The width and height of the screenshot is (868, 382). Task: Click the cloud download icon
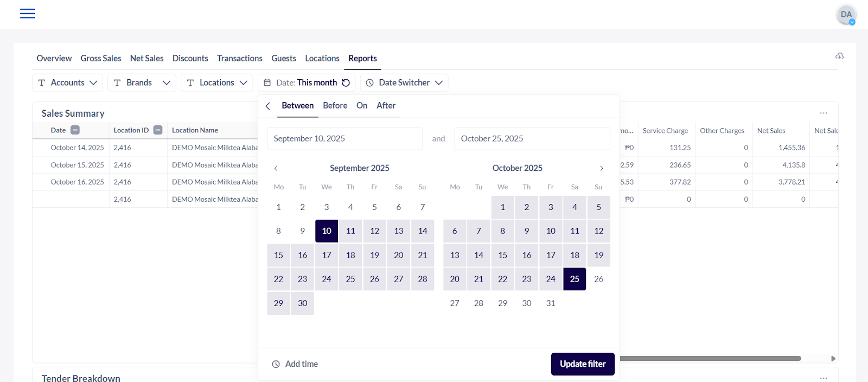[x=839, y=56]
